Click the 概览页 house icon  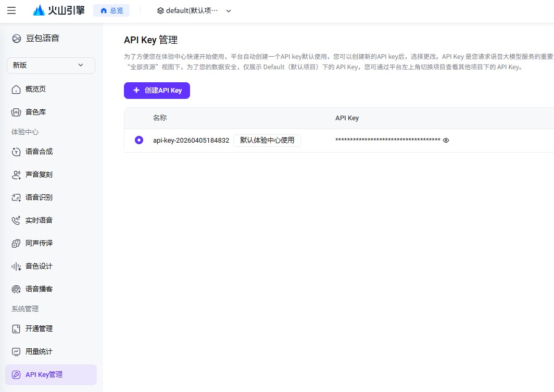click(16, 89)
